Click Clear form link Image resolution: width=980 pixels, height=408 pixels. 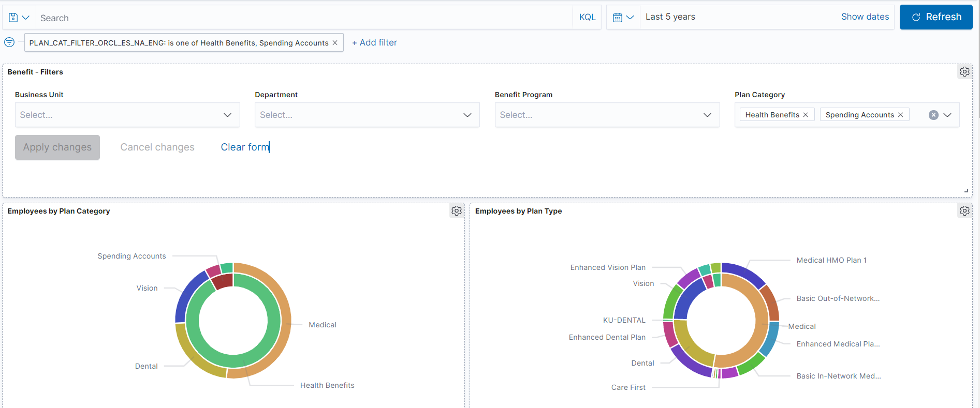(245, 147)
